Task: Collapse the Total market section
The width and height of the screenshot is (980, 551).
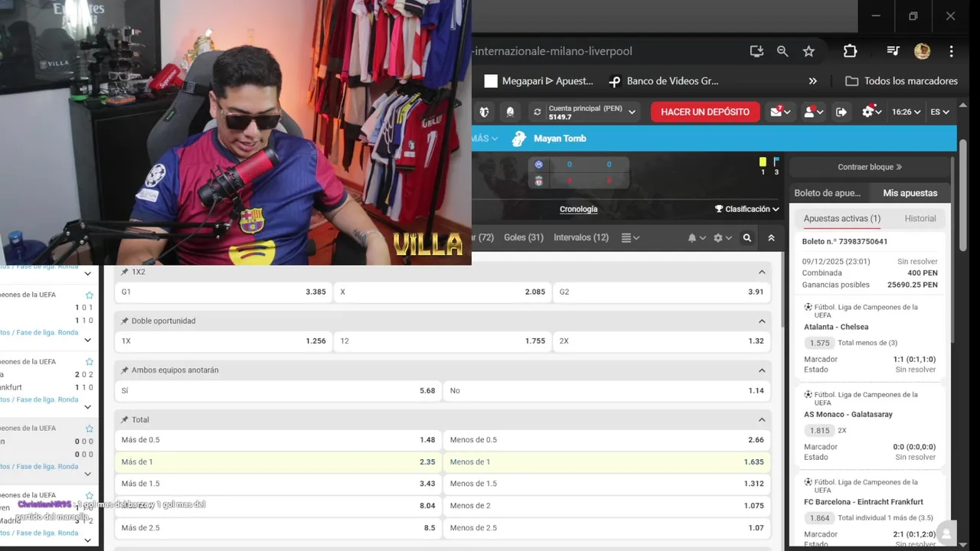Action: [762, 420]
